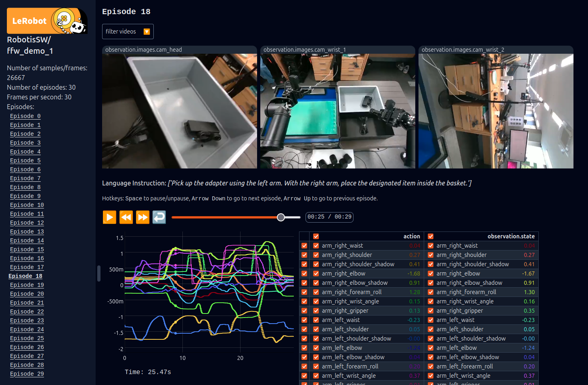Screen dimensions: 588x385
Task: Click the Language Instruction text
Action: pos(287,183)
